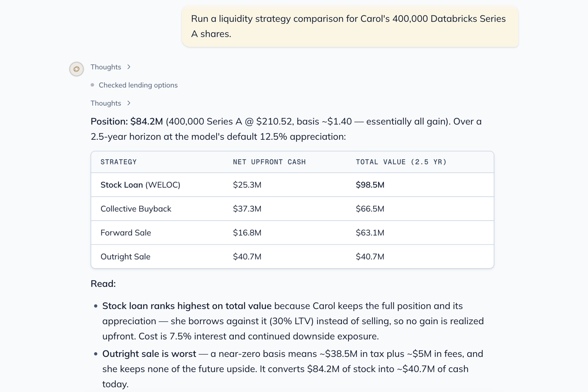
Task: Click the $25.3M upfront cash cell
Action: 247,184
